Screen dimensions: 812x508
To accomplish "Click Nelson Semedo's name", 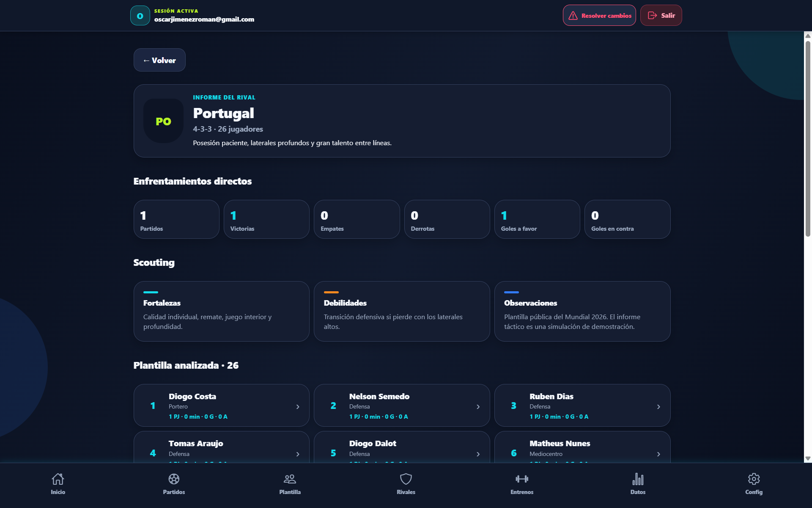I will [379, 397].
